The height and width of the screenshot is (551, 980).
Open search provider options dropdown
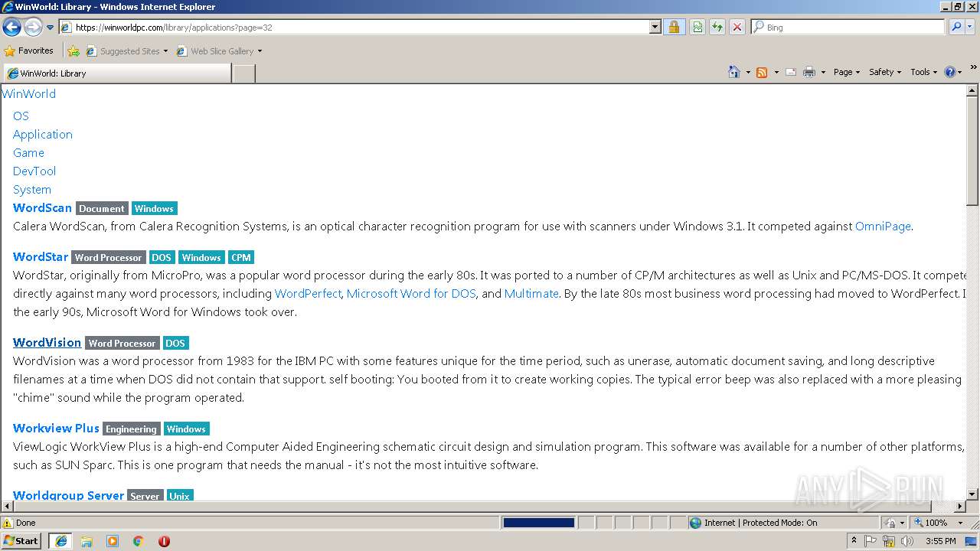click(971, 28)
